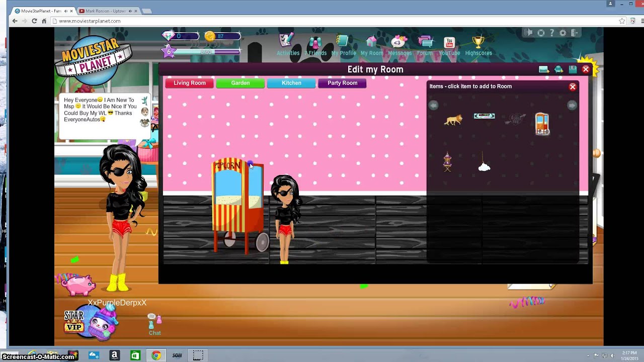Go to next items page arrow
The width and height of the screenshot is (644, 362).
[x=572, y=105]
